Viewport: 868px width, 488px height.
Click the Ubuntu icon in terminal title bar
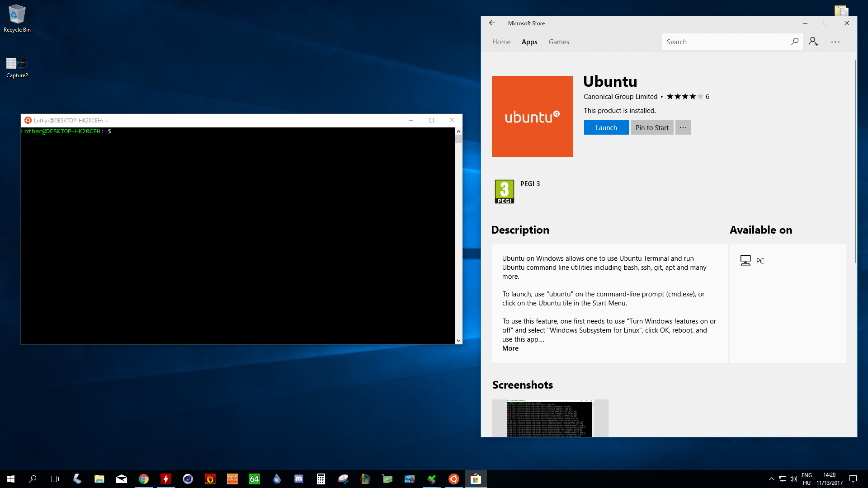[x=28, y=120]
